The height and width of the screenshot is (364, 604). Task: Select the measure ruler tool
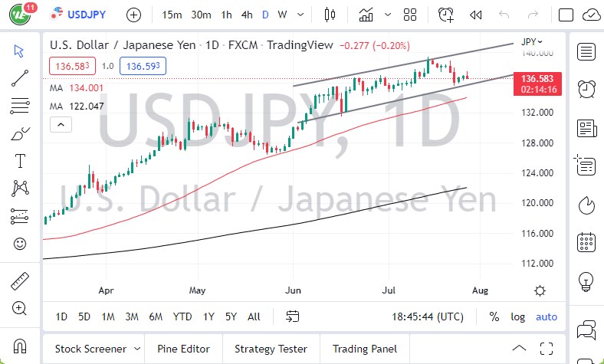tap(20, 281)
